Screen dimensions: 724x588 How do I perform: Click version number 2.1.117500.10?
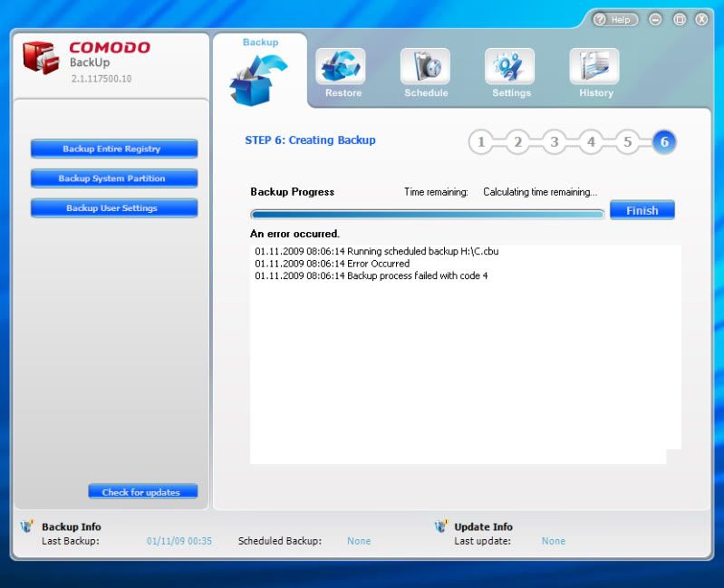(x=101, y=79)
